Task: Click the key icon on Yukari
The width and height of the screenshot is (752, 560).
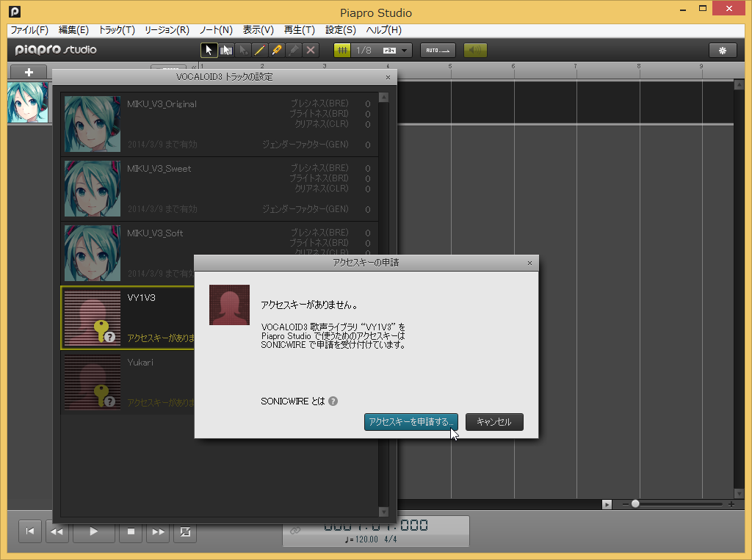Action: (x=103, y=396)
